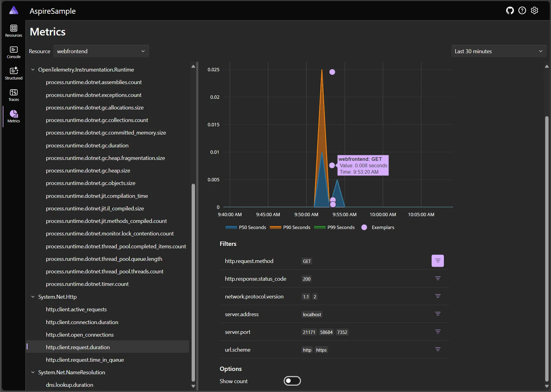Expand the System.Net.NameResolution section

click(33, 372)
